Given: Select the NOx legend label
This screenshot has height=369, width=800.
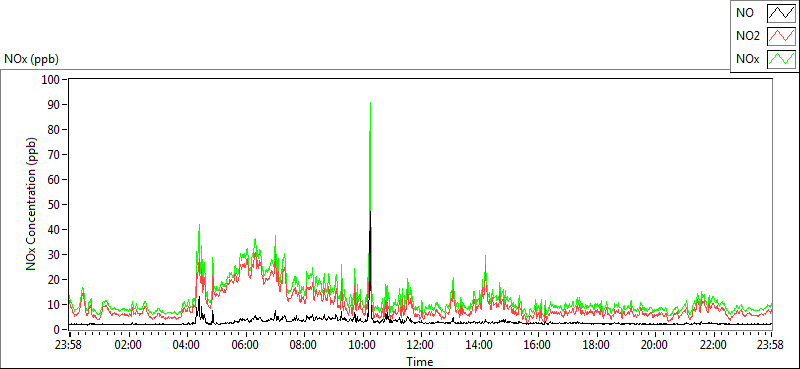Looking at the screenshot, I should tap(747, 59).
